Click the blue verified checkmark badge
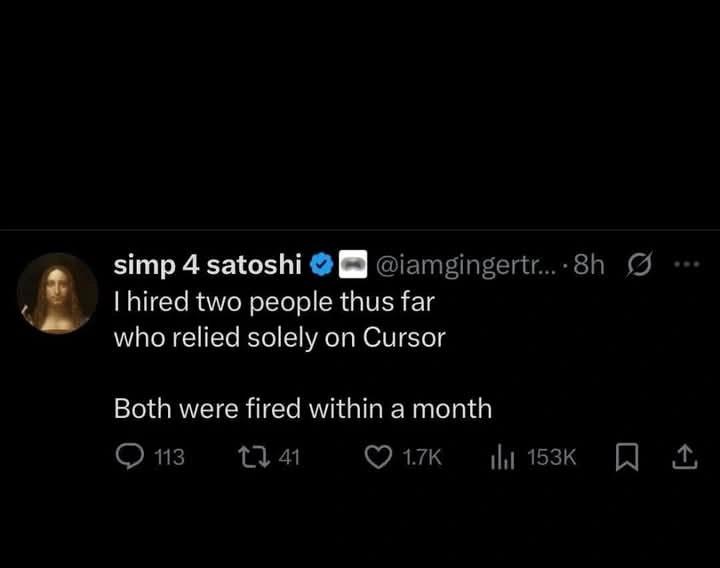The image size is (720, 568). pos(322,266)
